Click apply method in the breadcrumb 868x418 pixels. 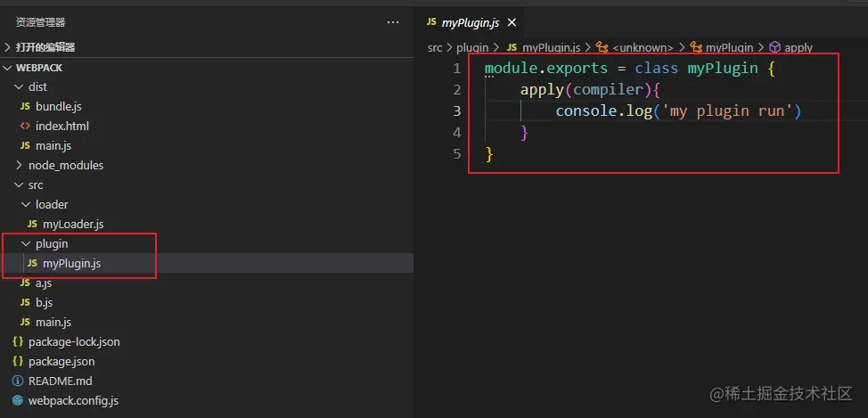click(798, 48)
